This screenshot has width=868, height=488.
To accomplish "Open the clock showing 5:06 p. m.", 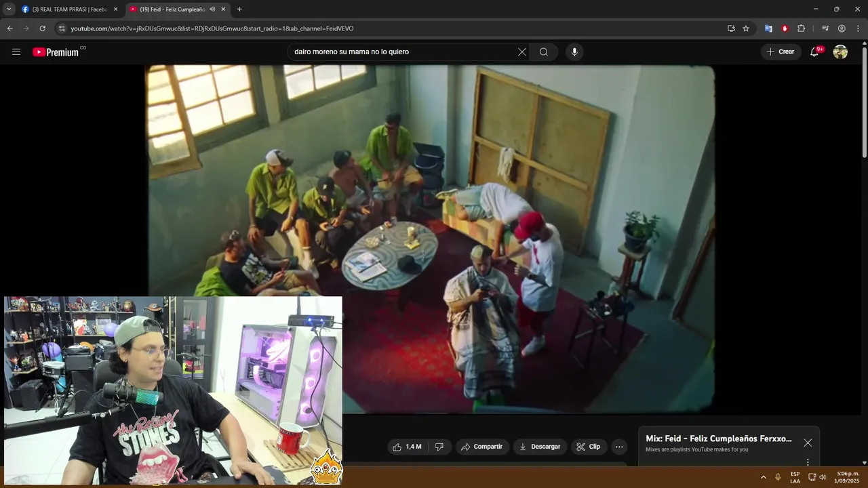I will point(848,477).
